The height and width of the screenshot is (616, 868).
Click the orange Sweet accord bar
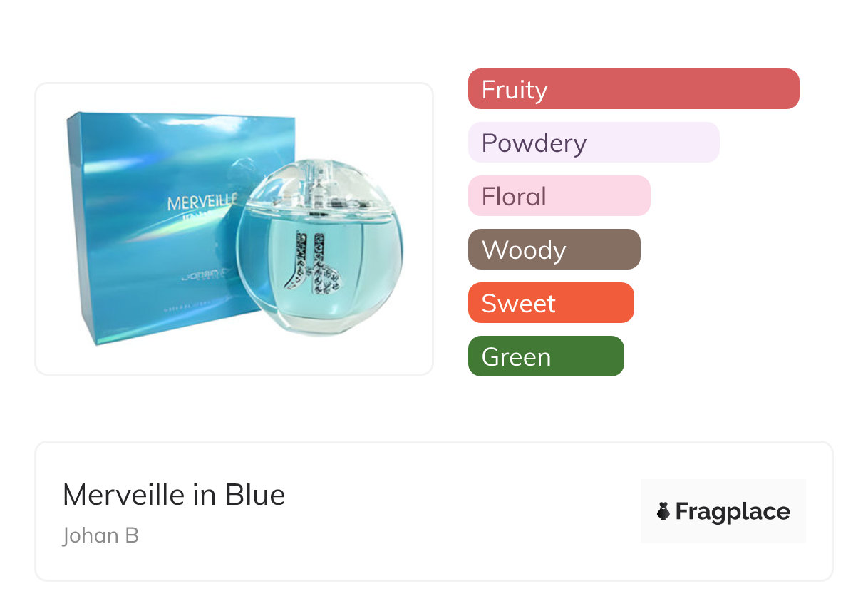(x=550, y=303)
